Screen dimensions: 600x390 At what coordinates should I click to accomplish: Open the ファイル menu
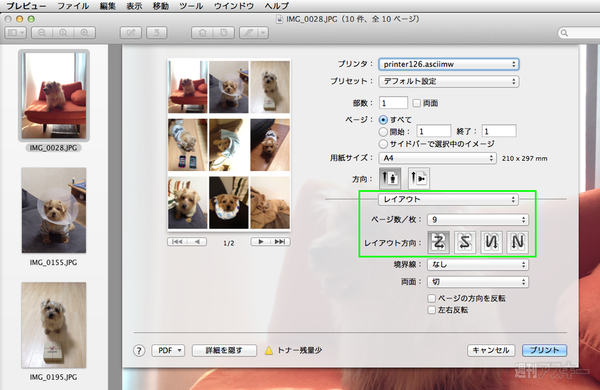coord(73,6)
